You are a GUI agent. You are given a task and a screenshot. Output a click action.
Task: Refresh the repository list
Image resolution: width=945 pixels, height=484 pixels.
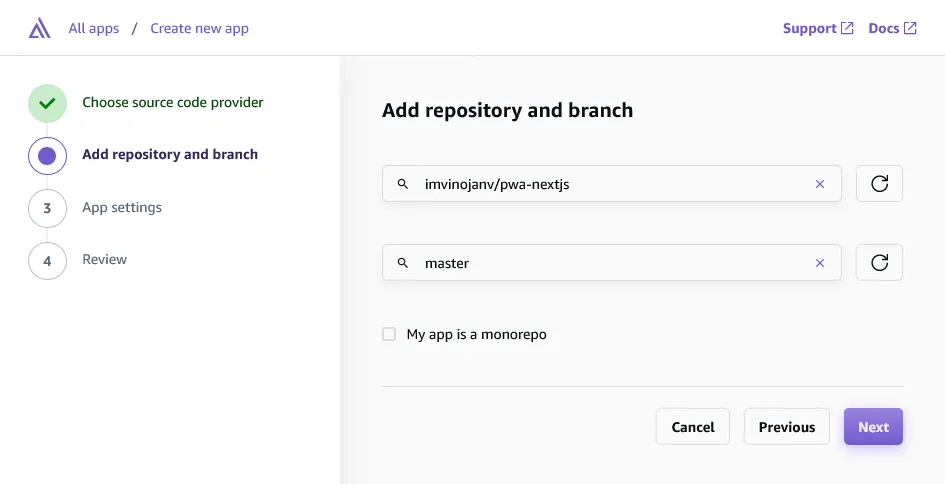pos(879,183)
